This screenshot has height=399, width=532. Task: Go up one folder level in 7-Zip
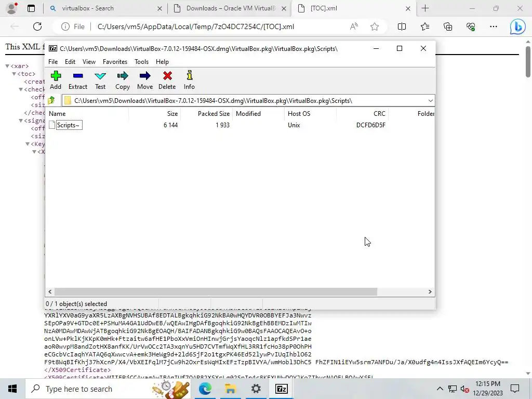(x=51, y=100)
